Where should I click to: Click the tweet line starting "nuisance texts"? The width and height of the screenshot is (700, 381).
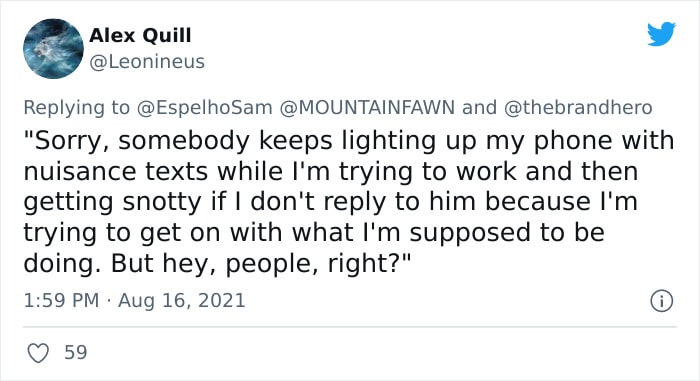(330, 172)
